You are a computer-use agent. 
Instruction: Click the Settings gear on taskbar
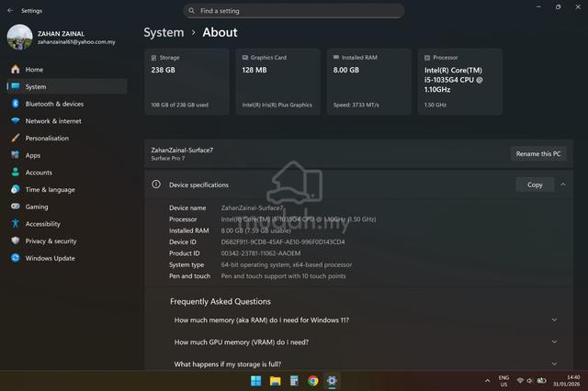(333, 381)
